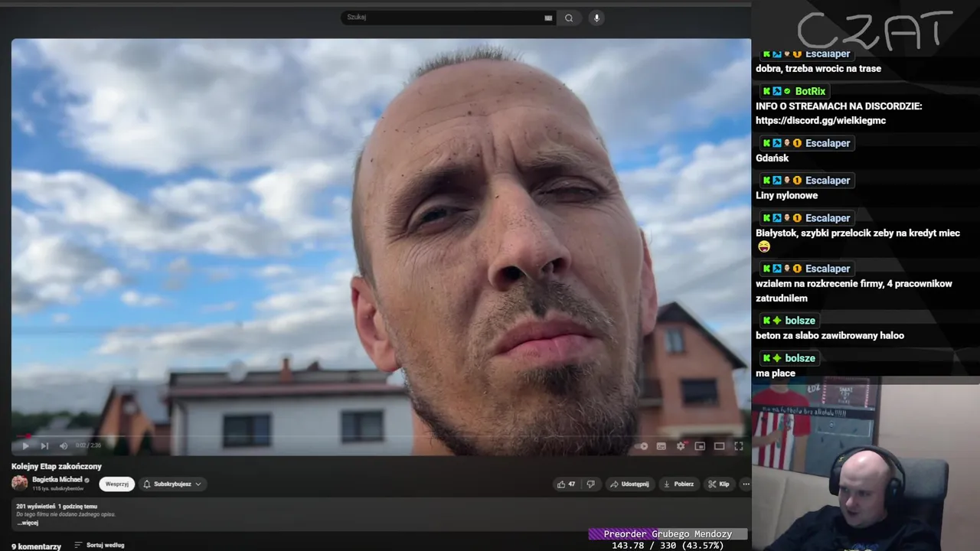Click the 9 komentarzy heading
The image size is (980, 551).
pyautogui.click(x=36, y=546)
